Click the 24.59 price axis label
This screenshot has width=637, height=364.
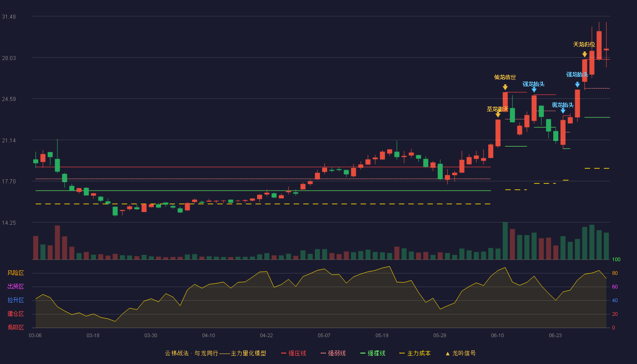pos(9,99)
